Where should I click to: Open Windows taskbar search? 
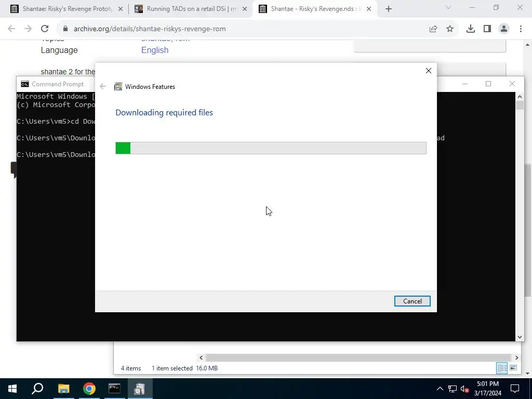click(37, 389)
